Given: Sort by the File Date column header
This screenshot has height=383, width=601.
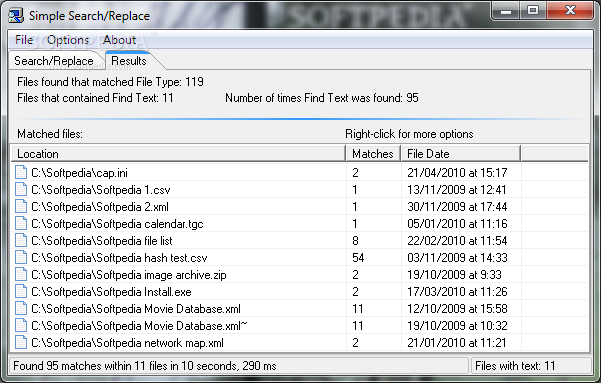Looking at the screenshot, I should point(461,154).
